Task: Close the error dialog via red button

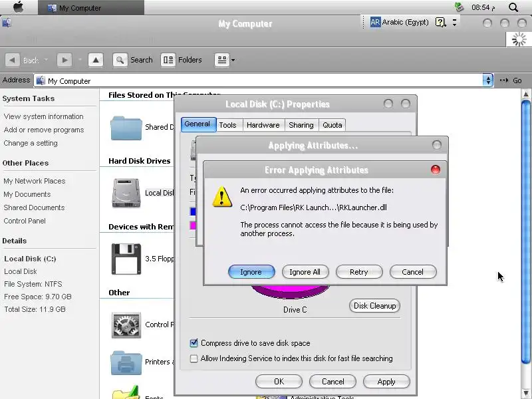Action: click(x=436, y=170)
